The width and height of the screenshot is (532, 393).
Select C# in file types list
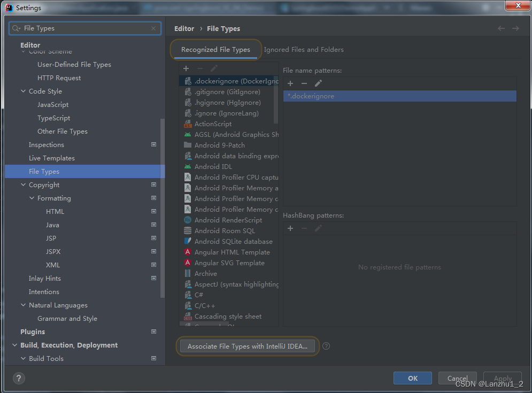point(199,295)
